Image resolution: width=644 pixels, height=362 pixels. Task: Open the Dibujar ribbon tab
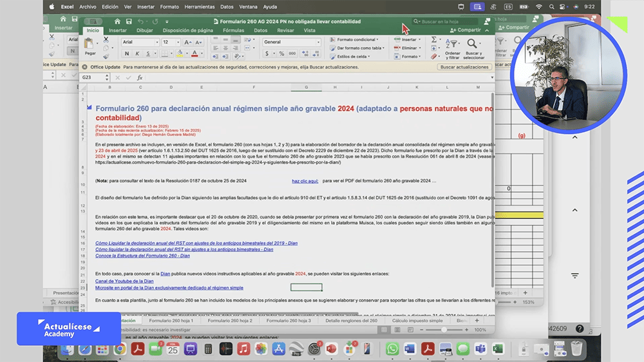(144, 30)
